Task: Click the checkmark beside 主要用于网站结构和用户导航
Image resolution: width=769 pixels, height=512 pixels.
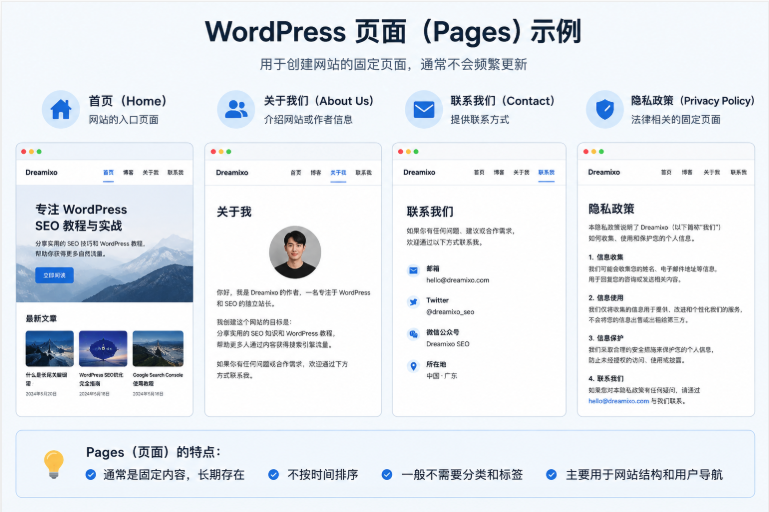Action: (551, 474)
